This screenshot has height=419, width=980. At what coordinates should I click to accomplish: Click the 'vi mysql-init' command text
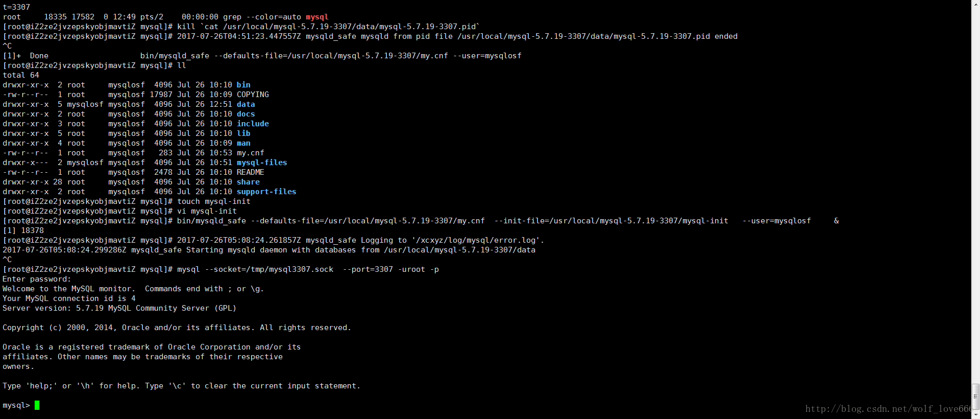click(207, 211)
